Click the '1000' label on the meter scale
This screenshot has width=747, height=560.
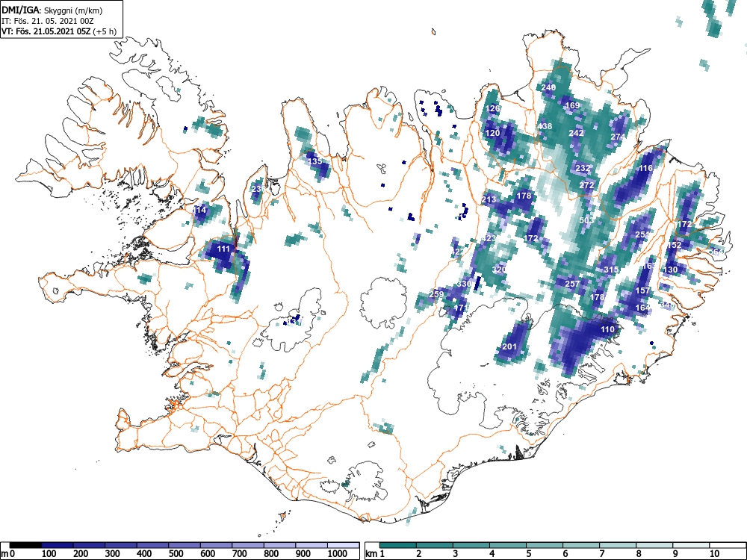[x=338, y=554]
